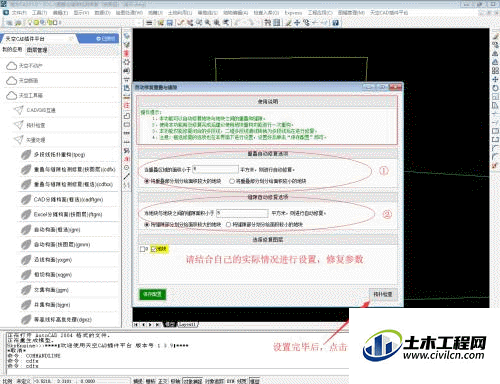The image size is (500, 384).
Task: Click the green 保存配置 button
Action: [152, 294]
